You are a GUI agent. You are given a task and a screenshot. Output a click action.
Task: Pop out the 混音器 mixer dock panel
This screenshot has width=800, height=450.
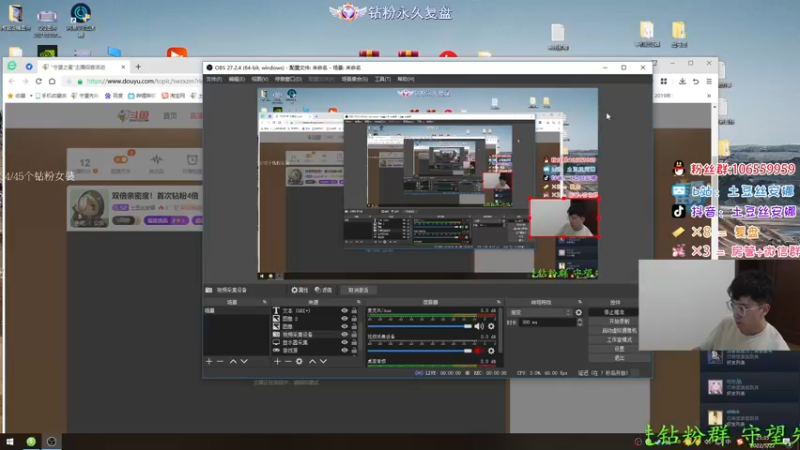498,302
